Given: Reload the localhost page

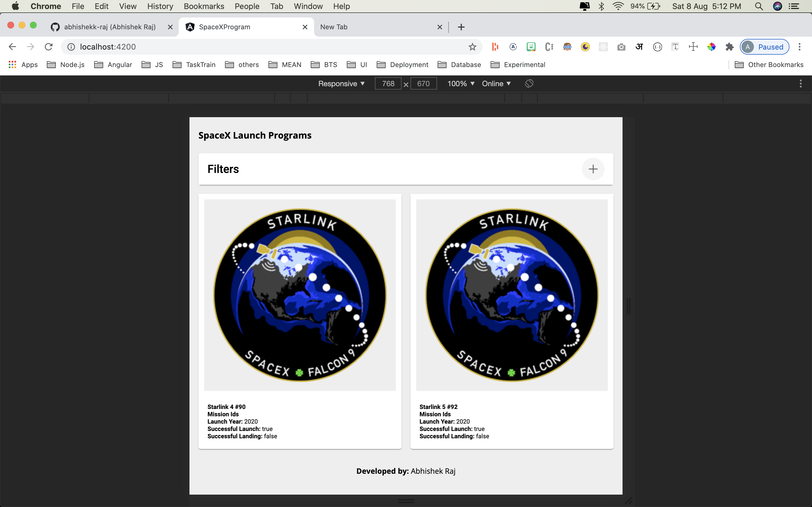Looking at the screenshot, I should click(49, 47).
